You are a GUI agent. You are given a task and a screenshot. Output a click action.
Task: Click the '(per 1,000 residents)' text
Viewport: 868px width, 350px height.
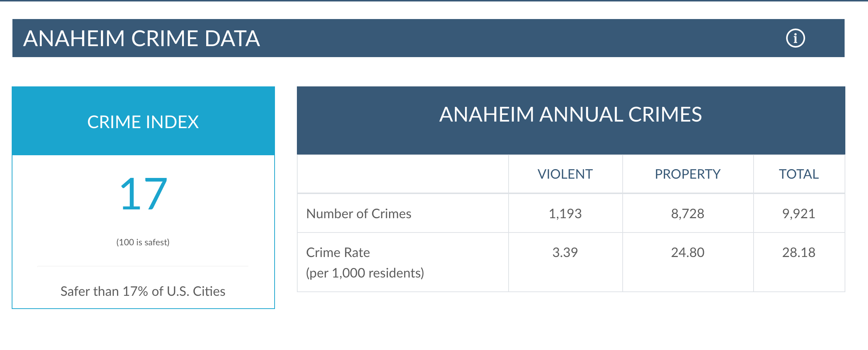pyautogui.click(x=365, y=273)
